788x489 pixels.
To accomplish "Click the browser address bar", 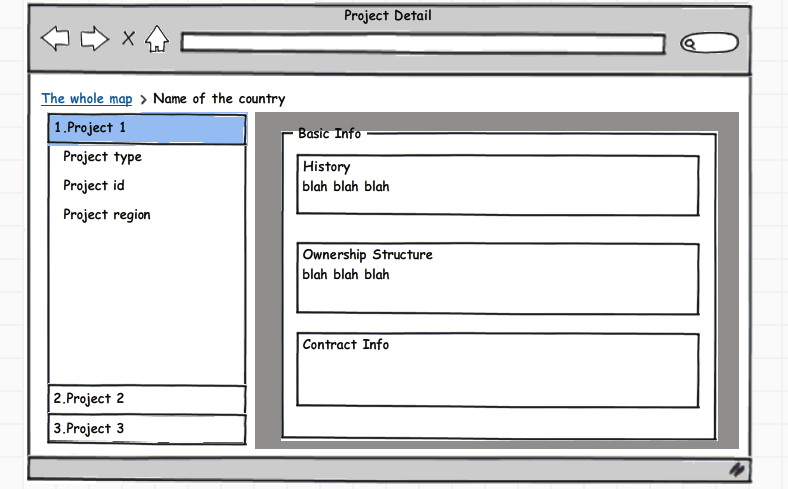I will pos(423,43).
